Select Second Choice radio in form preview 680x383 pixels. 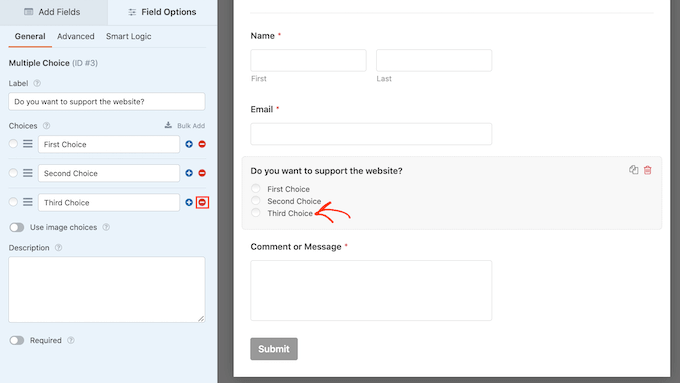point(255,200)
